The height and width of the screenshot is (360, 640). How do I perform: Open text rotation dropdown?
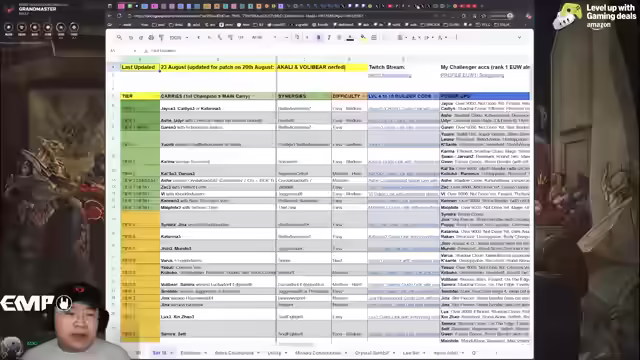coord(442,38)
